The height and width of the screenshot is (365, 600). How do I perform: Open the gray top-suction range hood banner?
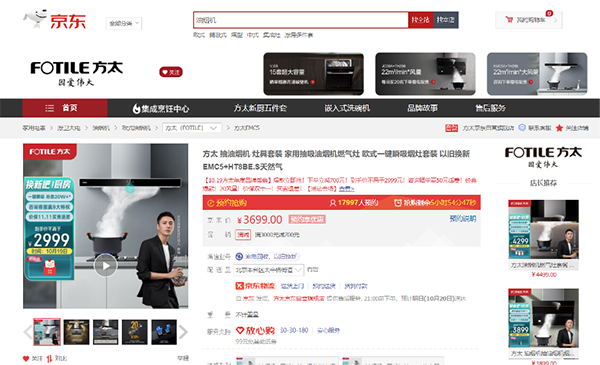(537, 74)
